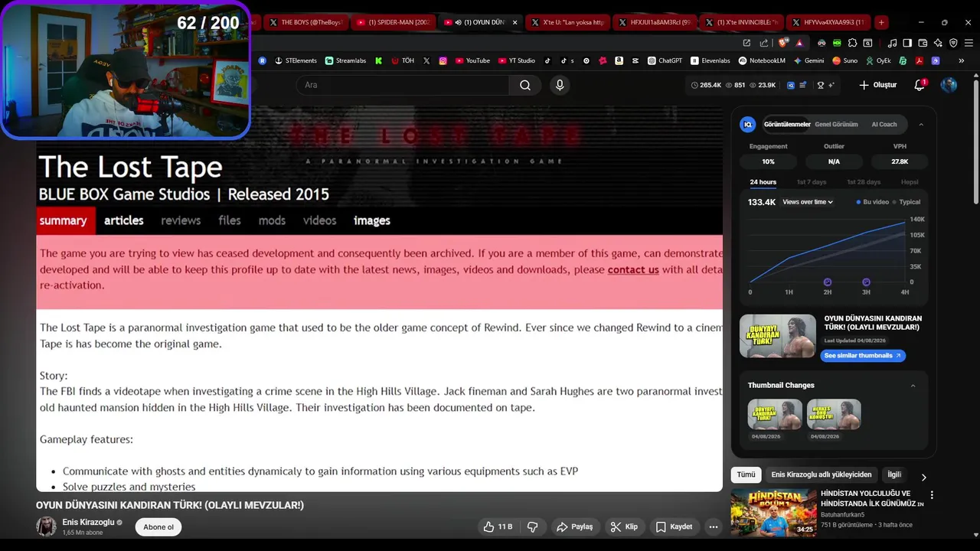Open the images tab on game page
The height and width of the screenshot is (551, 980).
pos(372,220)
